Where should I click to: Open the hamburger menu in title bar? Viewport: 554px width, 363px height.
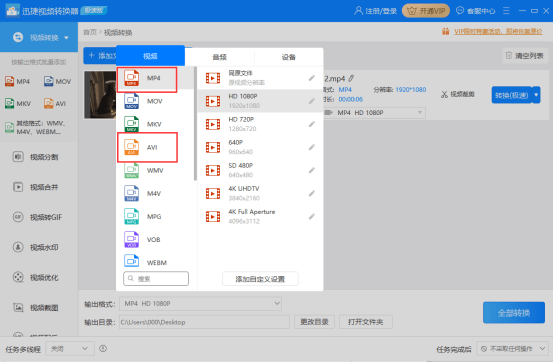[x=506, y=11]
